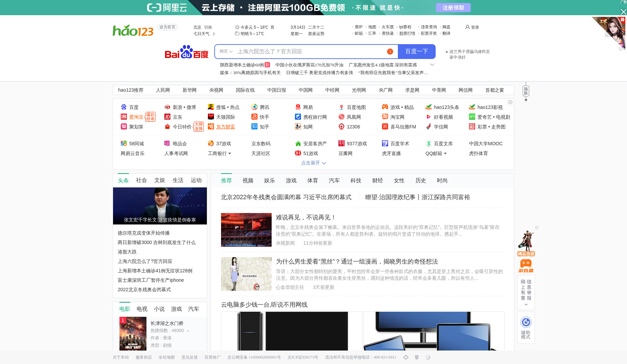The width and height of the screenshot is (627, 364).
Task: Click the Vipshop icon beside 唯品会
Action: pos(167,144)
